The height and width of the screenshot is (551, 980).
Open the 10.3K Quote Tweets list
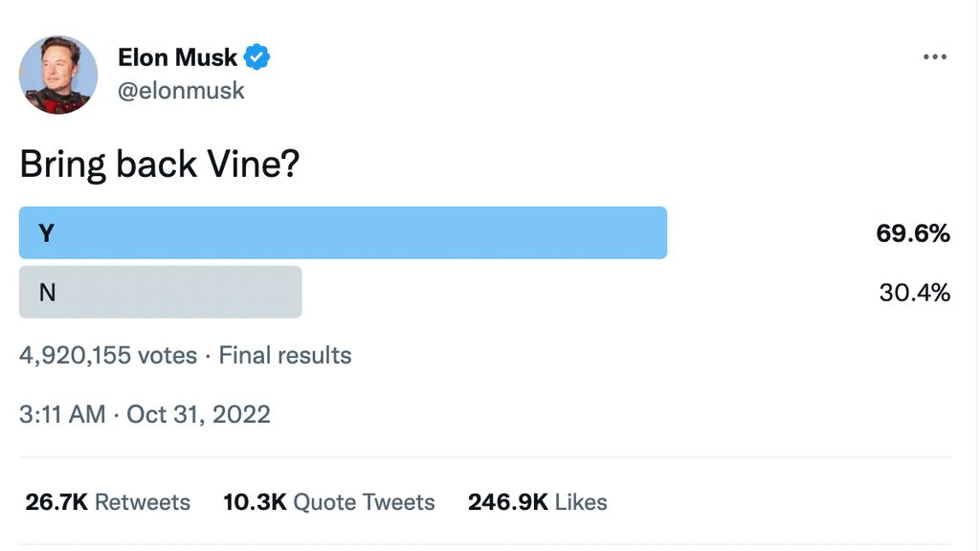click(x=328, y=501)
